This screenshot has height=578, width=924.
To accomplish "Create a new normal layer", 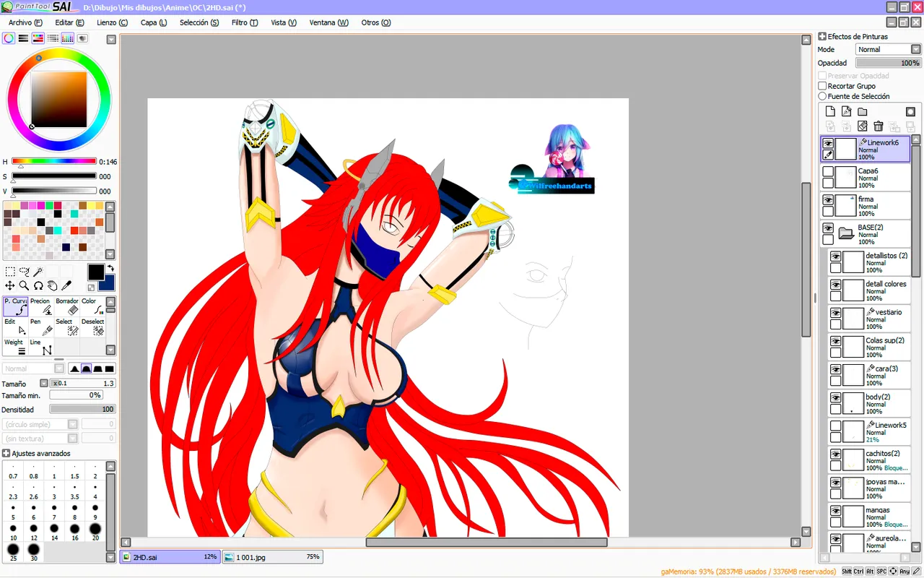I will [830, 111].
